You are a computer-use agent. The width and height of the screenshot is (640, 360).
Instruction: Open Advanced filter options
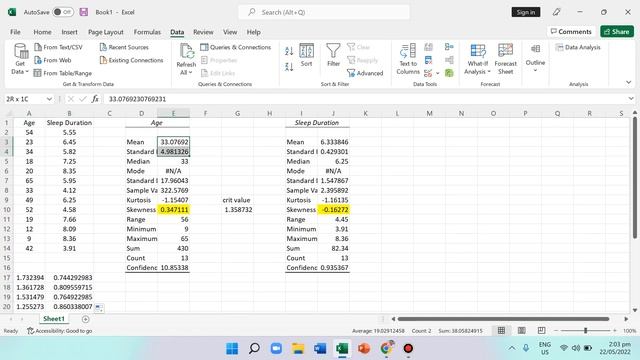[365, 73]
